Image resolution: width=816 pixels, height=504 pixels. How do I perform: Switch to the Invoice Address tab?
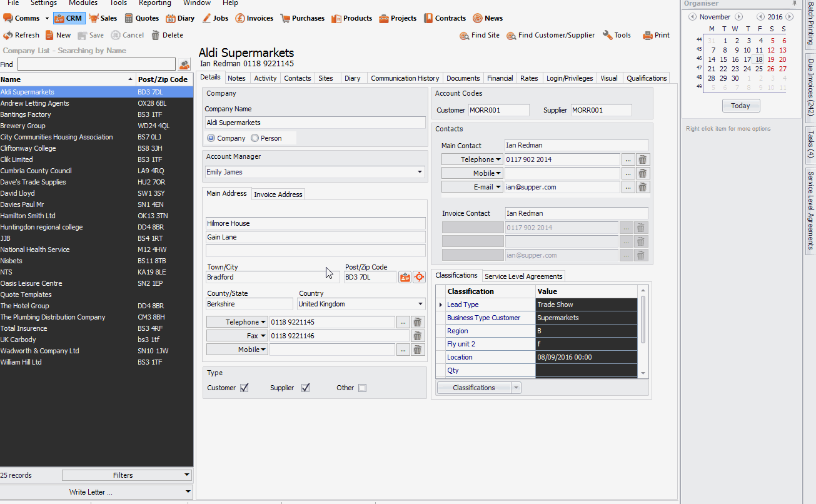278,194
